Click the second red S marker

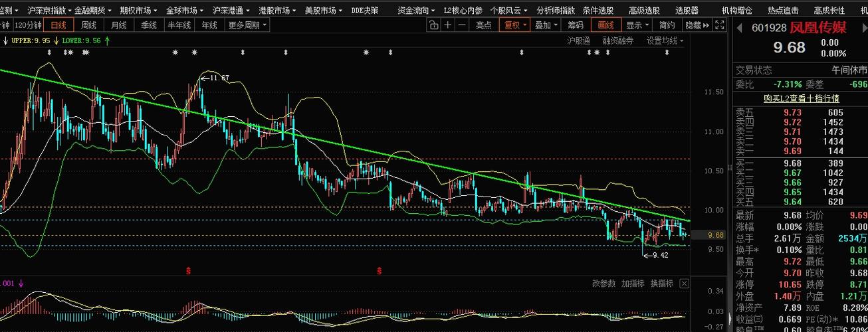click(x=380, y=271)
